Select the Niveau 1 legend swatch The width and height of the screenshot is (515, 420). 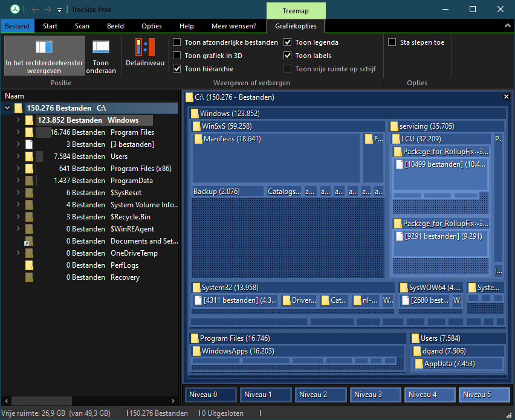click(x=266, y=395)
